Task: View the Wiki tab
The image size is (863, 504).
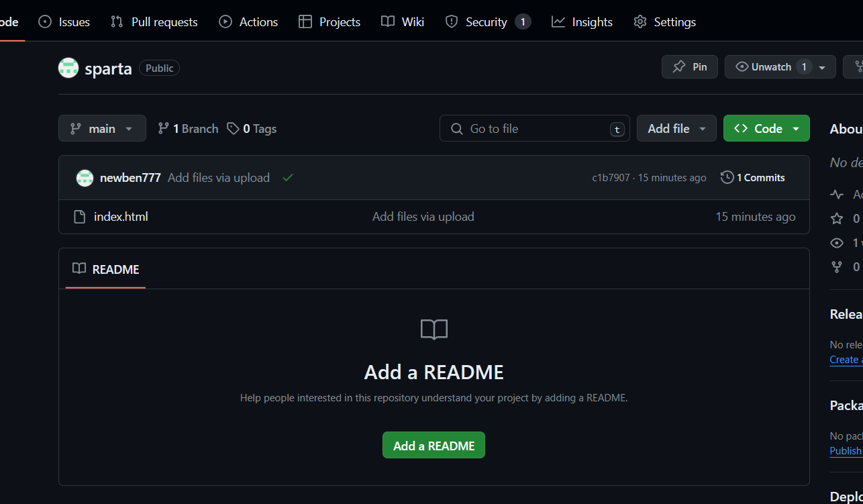Action: [x=403, y=21]
